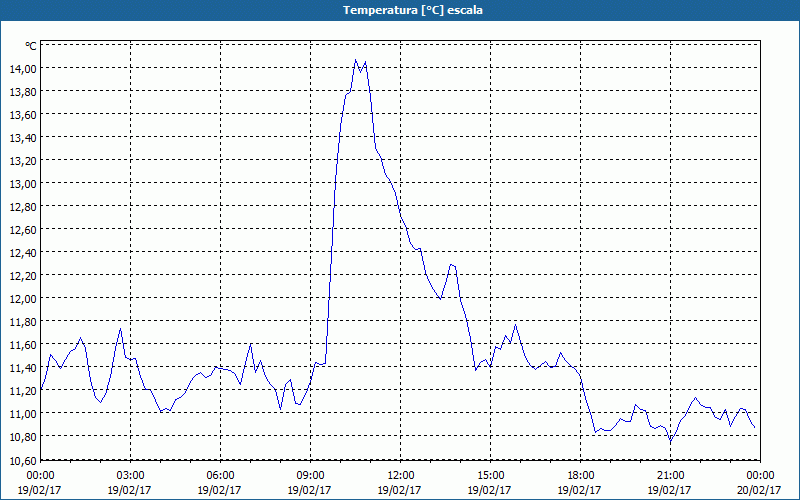Click the 20/02/17 date label
This screenshot has height=500, width=800.
pos(759,490)
